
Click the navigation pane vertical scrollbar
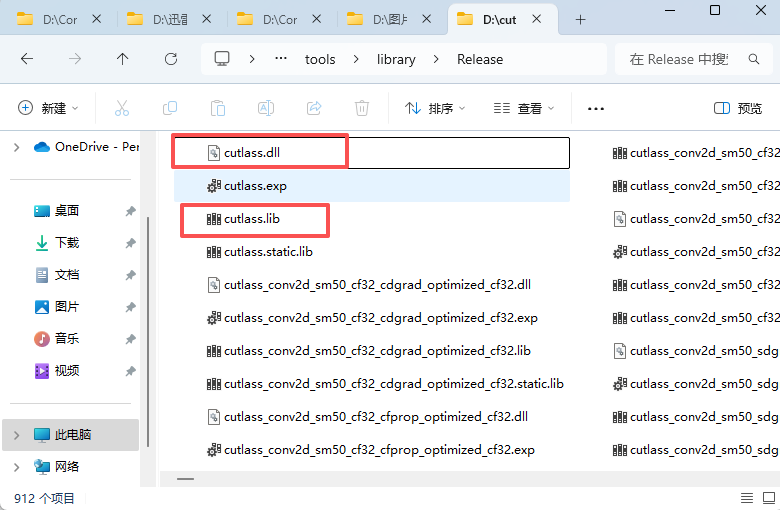click(x=148, y=331)
